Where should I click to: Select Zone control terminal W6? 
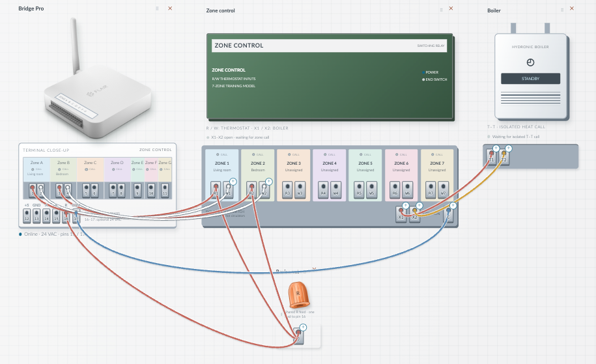(408, 189)
